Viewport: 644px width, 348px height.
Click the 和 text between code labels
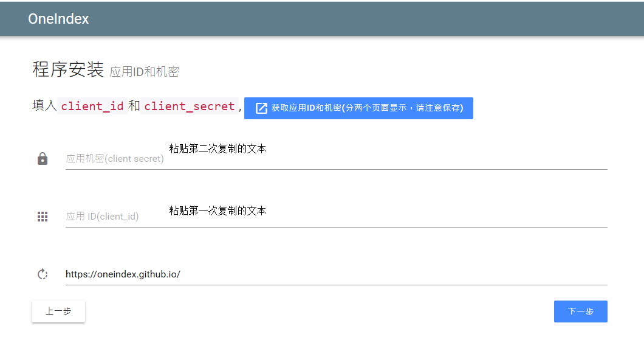(134, 106)
